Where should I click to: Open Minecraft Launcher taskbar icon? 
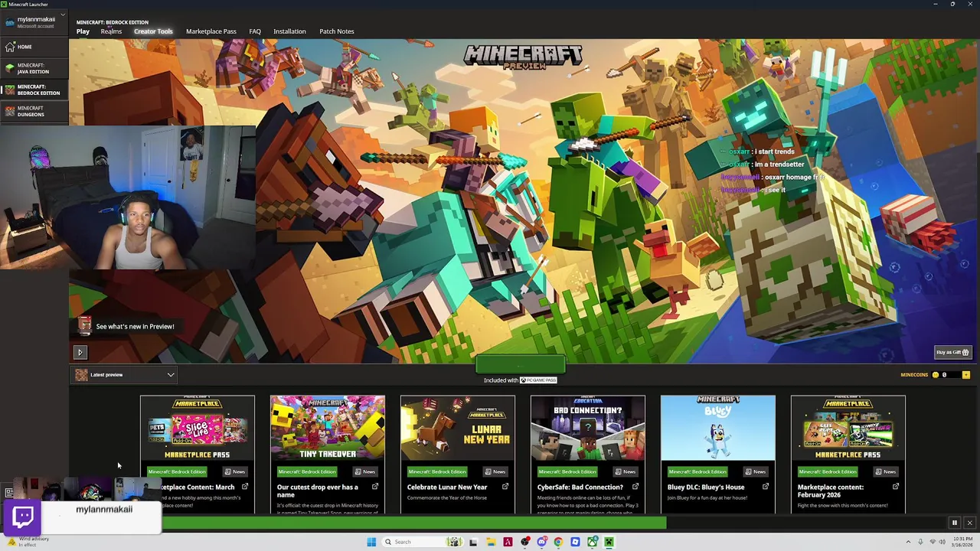pos(609,542)
